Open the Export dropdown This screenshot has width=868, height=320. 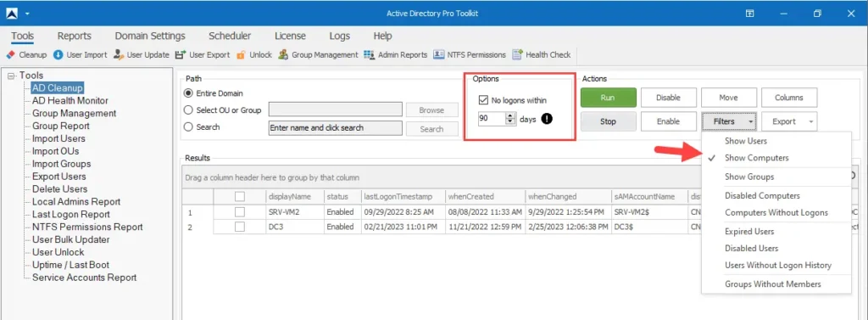(789, 121)
